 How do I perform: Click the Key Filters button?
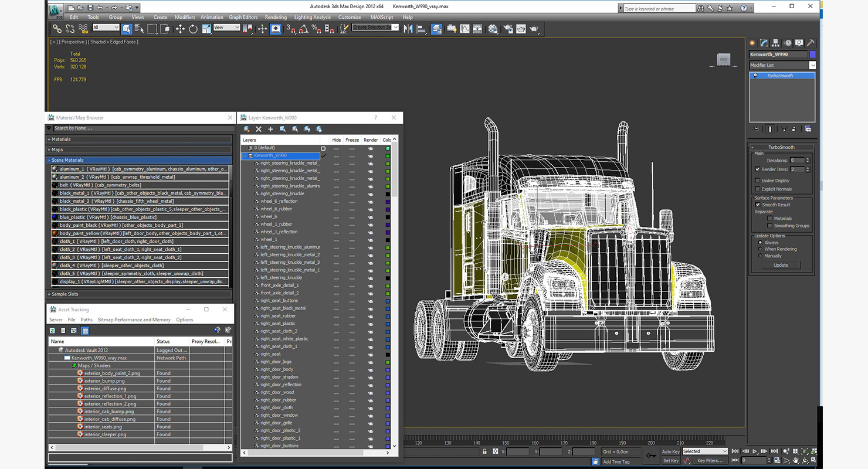(x=709, y=461)
